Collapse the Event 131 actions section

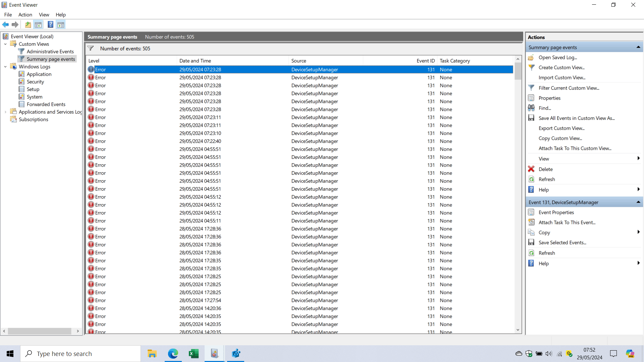click(638, 202)
